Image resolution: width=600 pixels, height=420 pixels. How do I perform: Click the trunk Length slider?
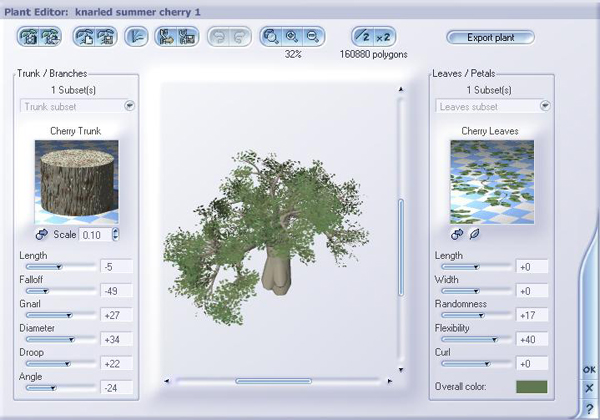point(60,267)
